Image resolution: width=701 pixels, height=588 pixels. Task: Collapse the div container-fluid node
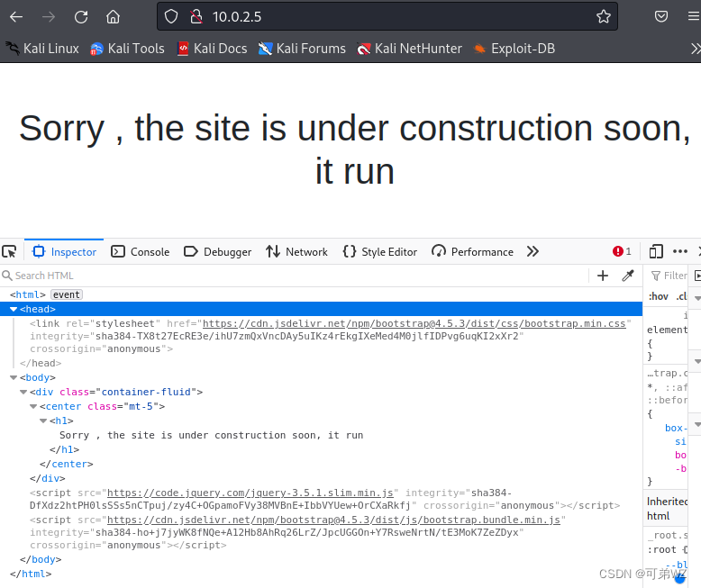[x=23, y=392]
